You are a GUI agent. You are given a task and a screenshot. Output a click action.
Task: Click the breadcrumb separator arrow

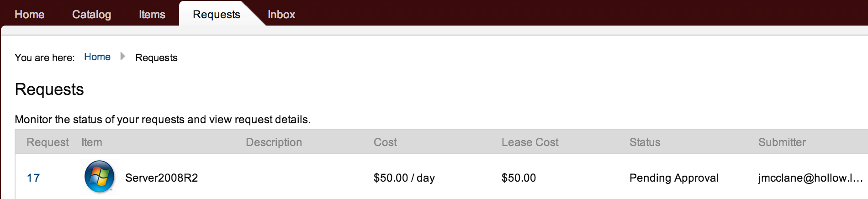122,57
